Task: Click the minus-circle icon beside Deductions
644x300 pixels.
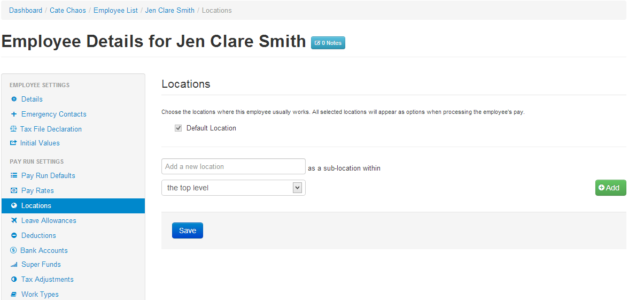Action: pos(14,235)
